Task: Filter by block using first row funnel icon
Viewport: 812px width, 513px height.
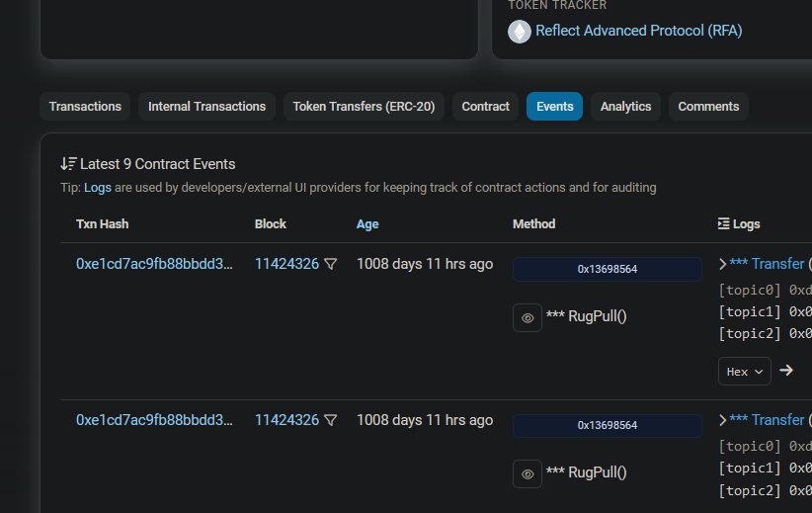Action: point(330,264)
